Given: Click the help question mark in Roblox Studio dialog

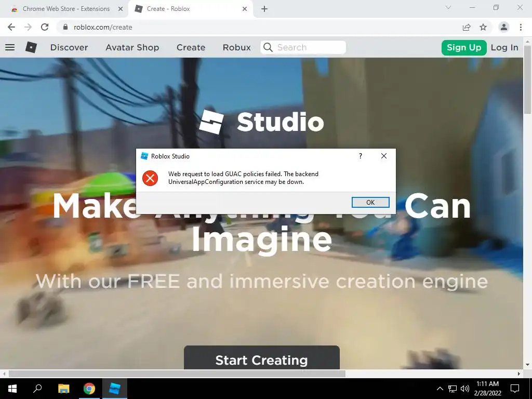Looking at the screenshot, I should tap(361, 156).
